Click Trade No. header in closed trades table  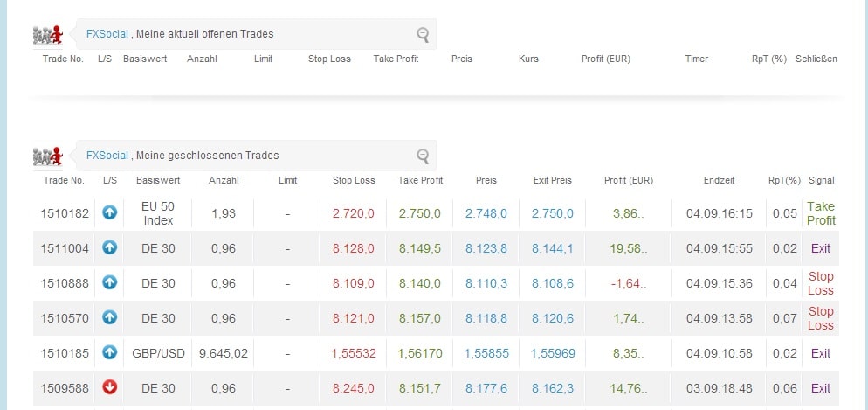click(x=63, y=181)
